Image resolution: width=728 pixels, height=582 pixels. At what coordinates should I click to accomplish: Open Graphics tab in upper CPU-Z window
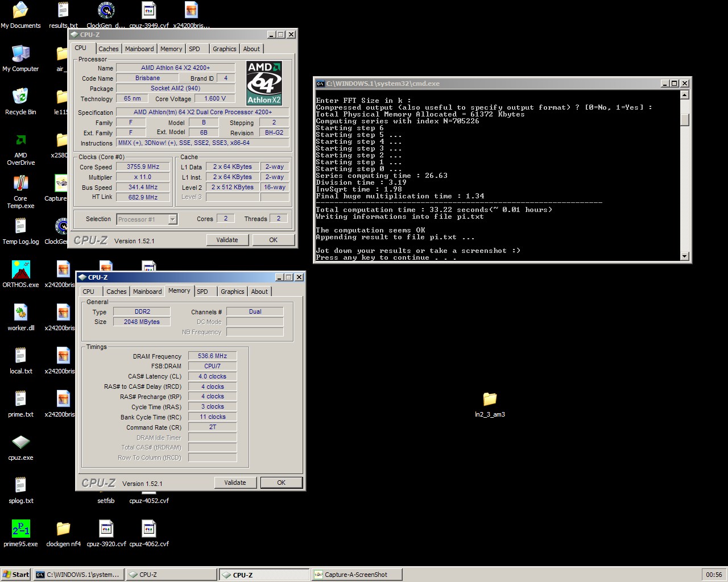(x=225, y=49)
